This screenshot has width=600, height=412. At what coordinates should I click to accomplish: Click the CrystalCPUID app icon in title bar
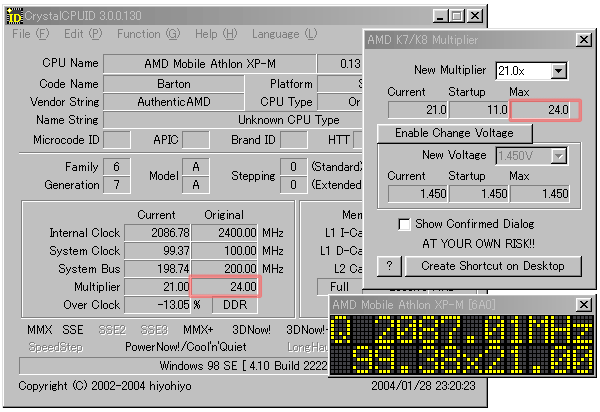(x=15, y=16)
